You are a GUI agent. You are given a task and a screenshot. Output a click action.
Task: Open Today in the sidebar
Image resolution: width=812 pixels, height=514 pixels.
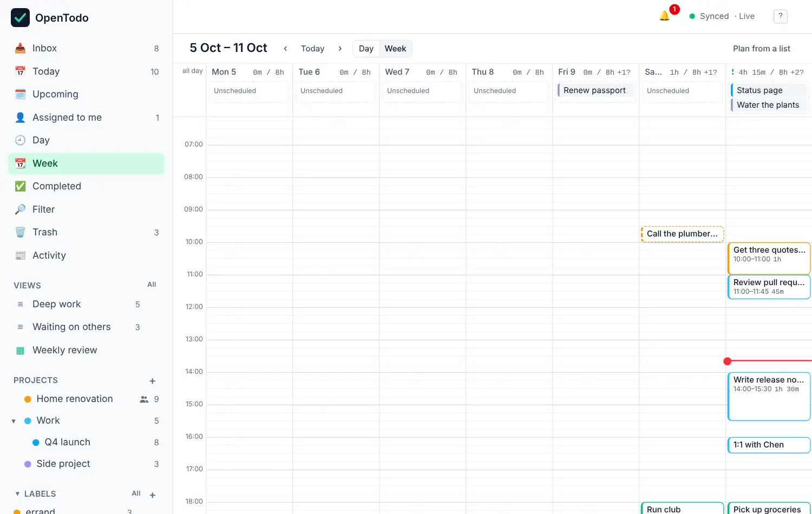87,71
